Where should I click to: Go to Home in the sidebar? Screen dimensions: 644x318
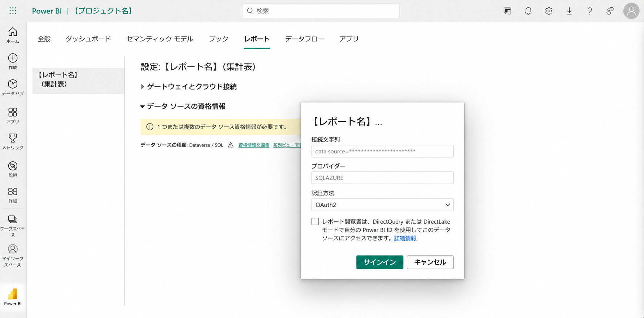pos(13,35)
